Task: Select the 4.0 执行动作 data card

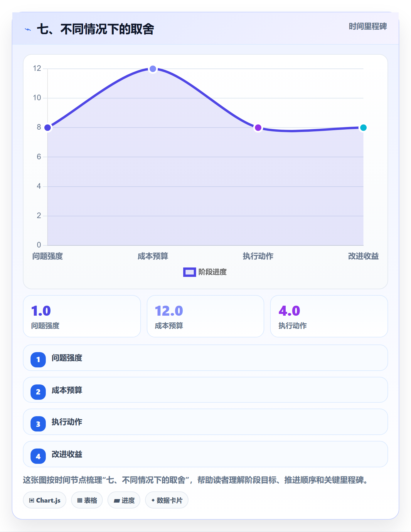Action: click(329, 316)
